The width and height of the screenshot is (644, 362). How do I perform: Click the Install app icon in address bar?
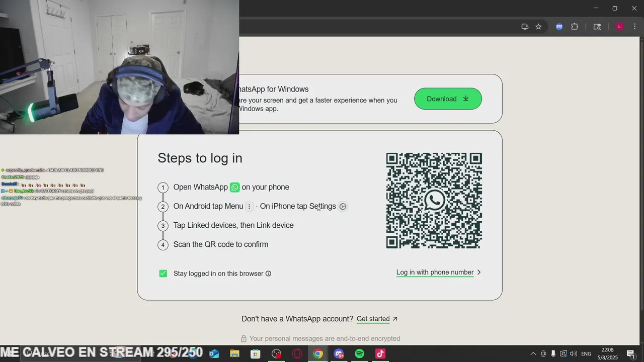click(x=525, y=27)
